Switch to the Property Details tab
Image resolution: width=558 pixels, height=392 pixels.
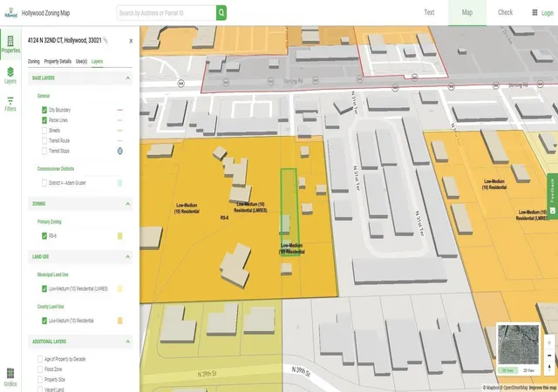click(58, 62)
